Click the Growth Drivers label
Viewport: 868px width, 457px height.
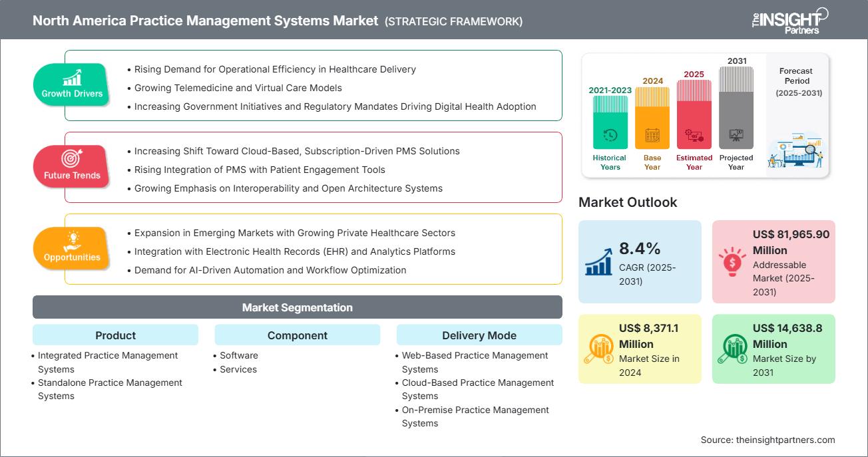(72, 94)
